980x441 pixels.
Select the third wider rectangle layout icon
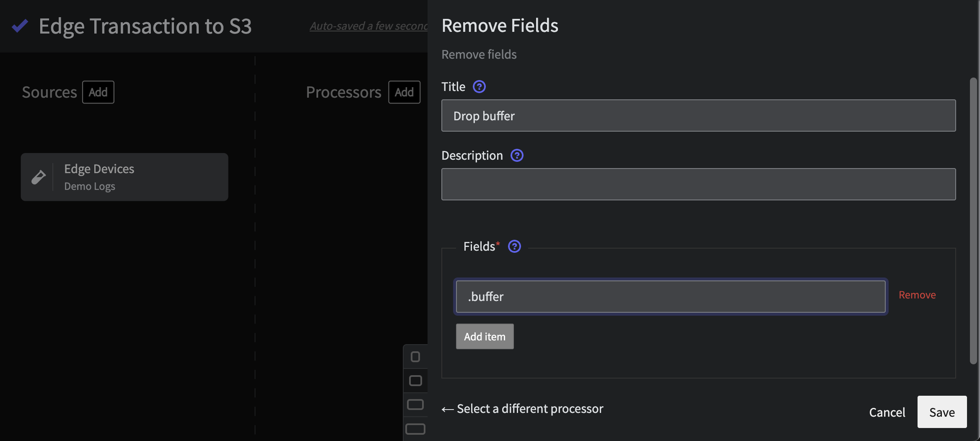pos(415,405)
